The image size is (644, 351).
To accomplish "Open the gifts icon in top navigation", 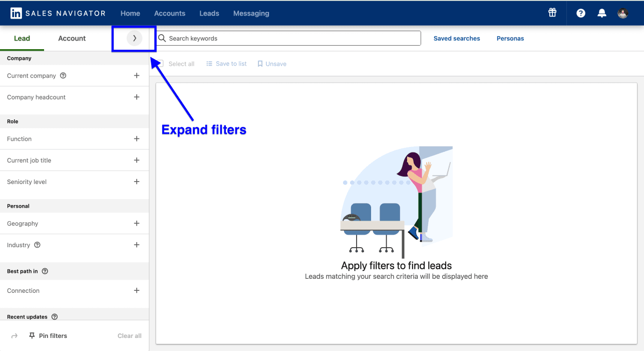I will 552,13.
